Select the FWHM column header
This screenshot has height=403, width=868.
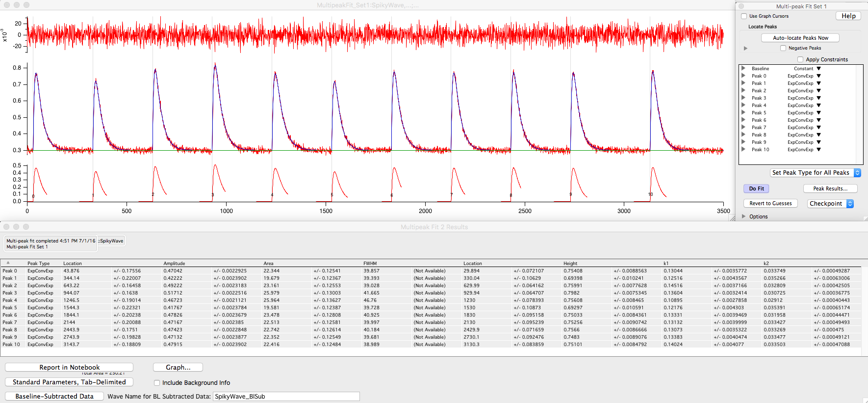pos(370,264)
